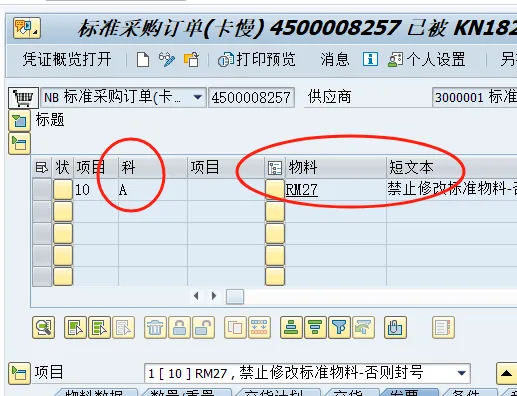Click the sort ascending icon
Screen dimensions: 517x396
click(291, 327)
